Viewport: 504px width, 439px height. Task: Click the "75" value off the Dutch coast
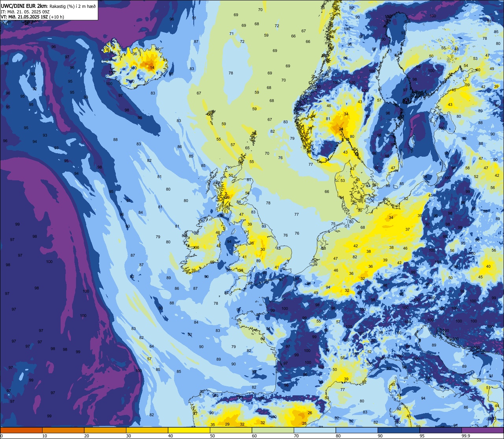point(333,224)
